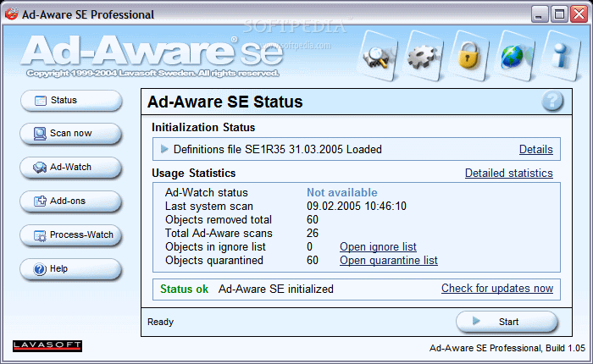Viewport: 593px width, 364px height.
Task: Launch Process-Watch from the sidebar
Action: pos(71,235)
